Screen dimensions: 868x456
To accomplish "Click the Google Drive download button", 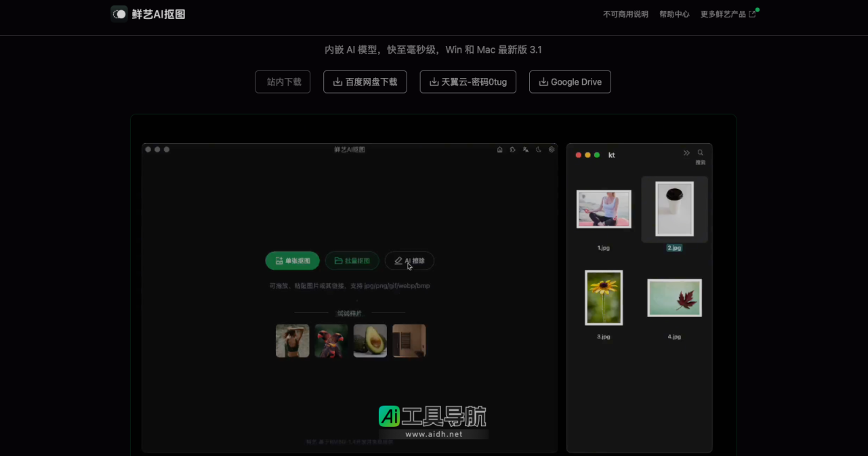I will (x=570, y=81).
